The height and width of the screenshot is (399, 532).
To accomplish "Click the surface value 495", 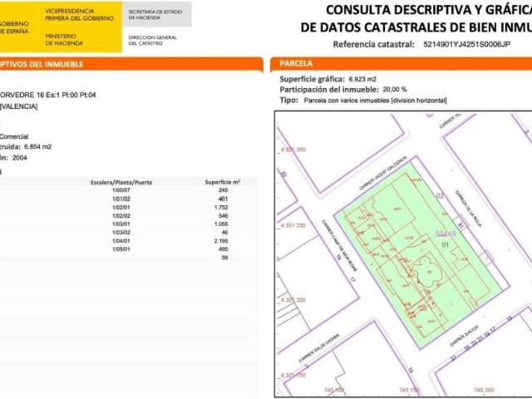I will coord(224,249).
